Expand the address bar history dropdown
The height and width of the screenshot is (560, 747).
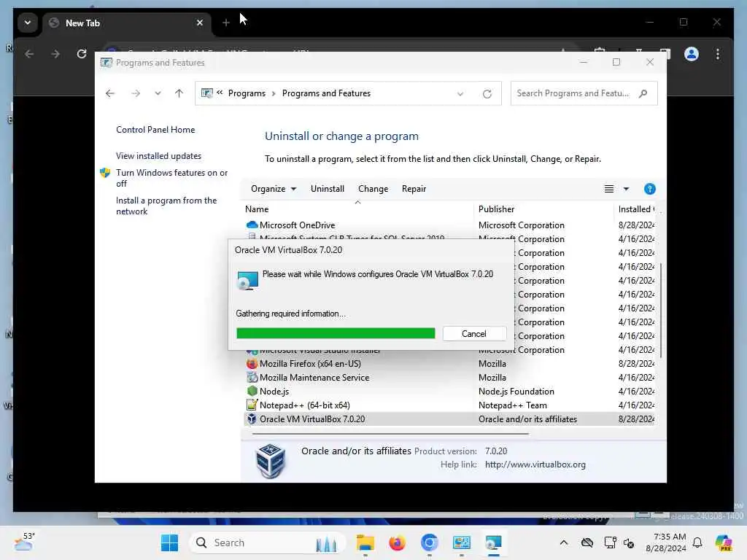(460, 94)
